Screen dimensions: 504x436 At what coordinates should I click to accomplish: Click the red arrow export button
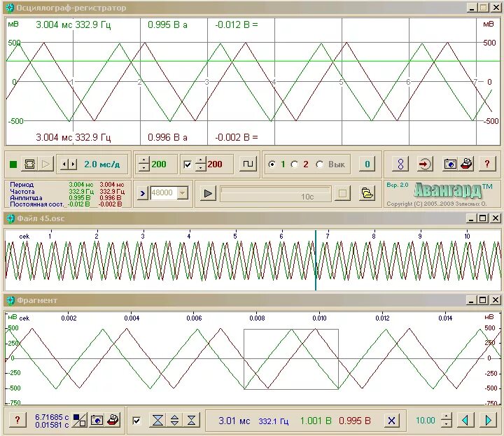[425, 164]
